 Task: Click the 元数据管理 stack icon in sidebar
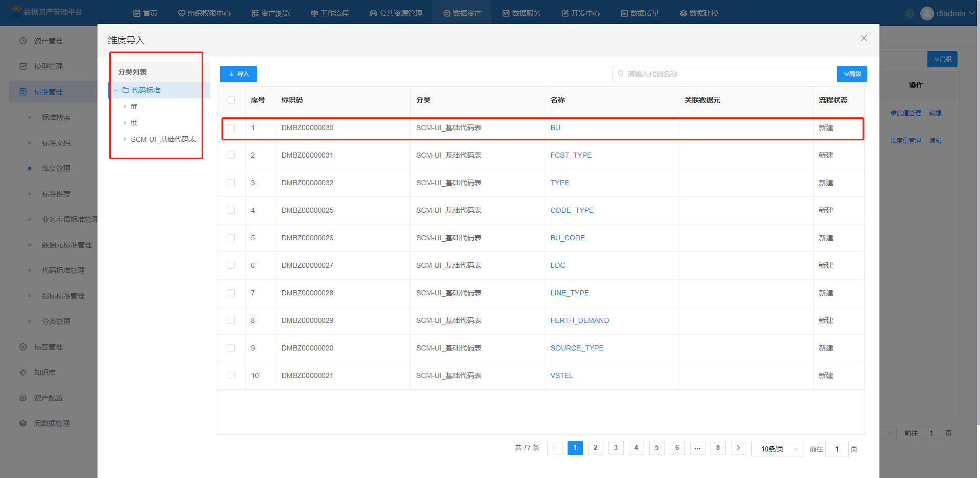click(x=23, y=423)
